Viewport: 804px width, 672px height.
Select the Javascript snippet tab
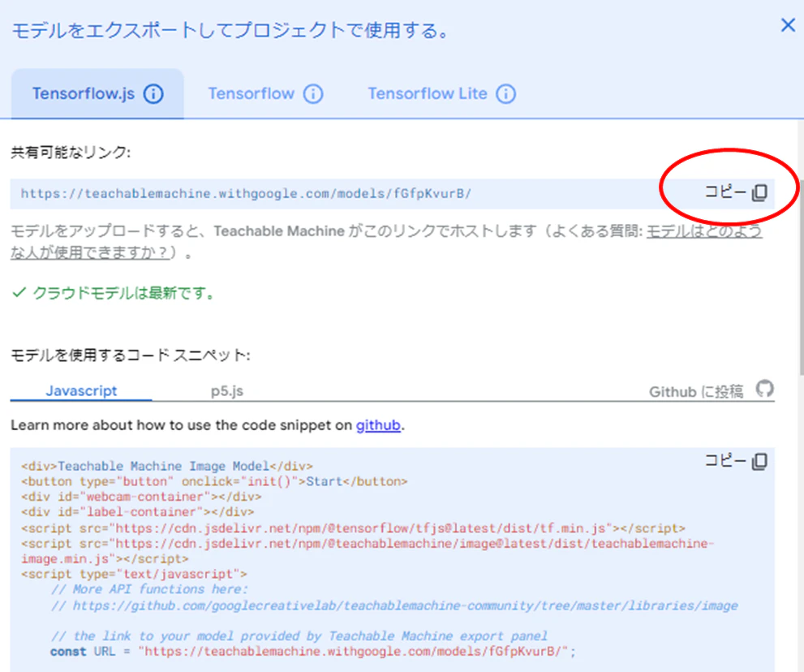(x=81, y=391)
